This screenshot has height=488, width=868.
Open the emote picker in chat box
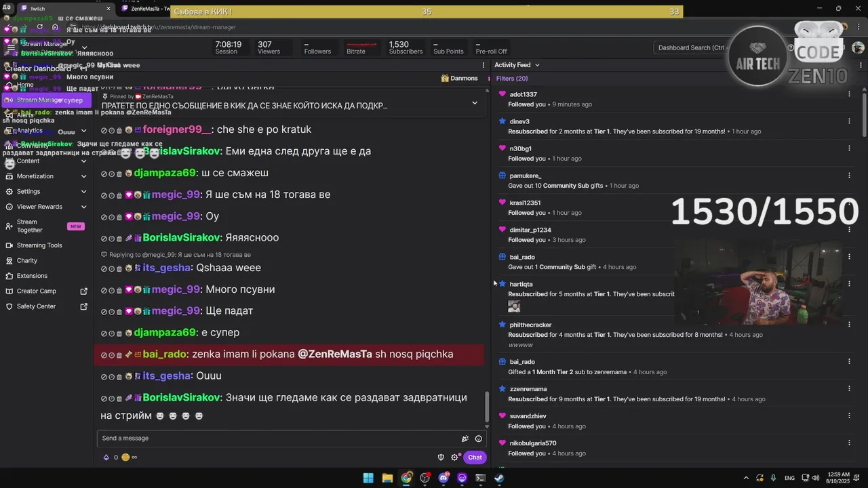pos(479,439)
